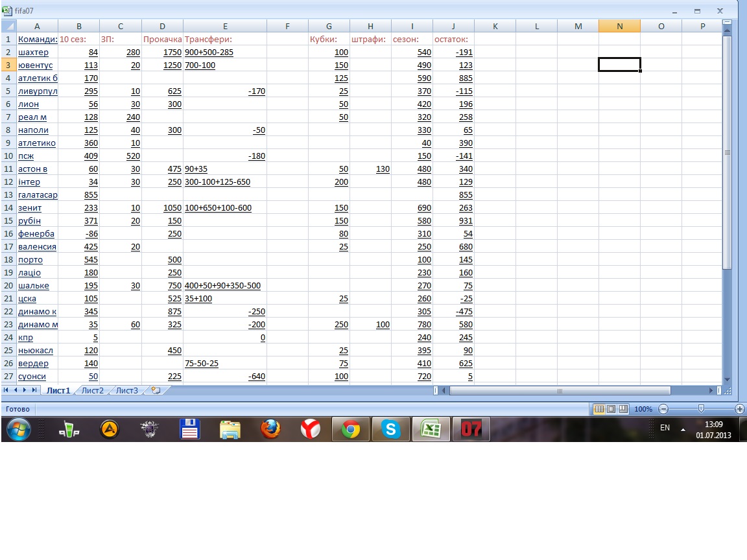Screen dimensions: 747x560
Task: Switch to Page Break Preview view
Action: [622, 409]
